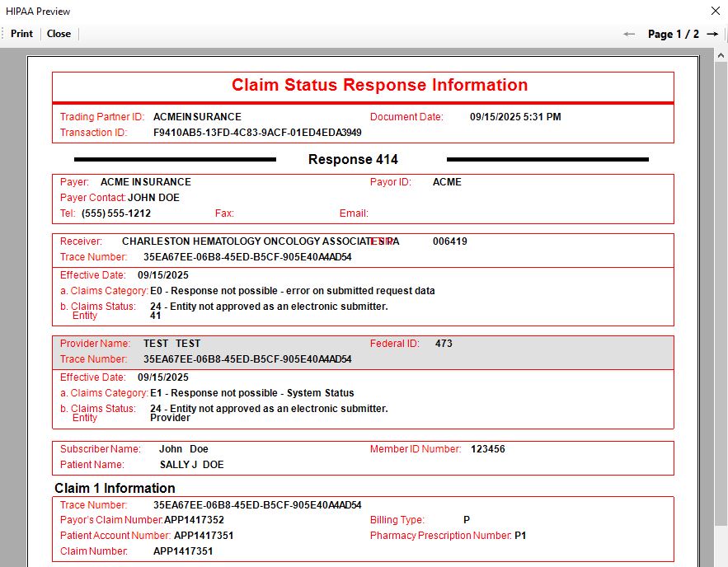
Task: Click the Claim 1 Information heading
Action: (115, 489)
